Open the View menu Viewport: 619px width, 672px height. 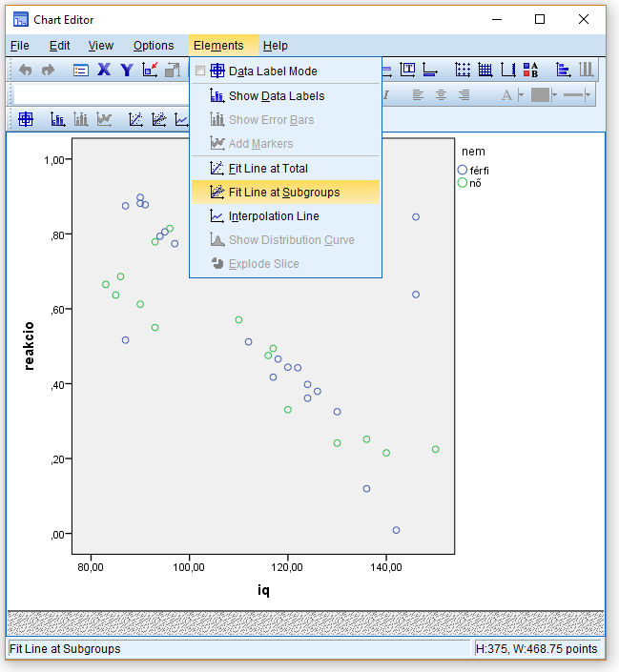coord(101,46)
